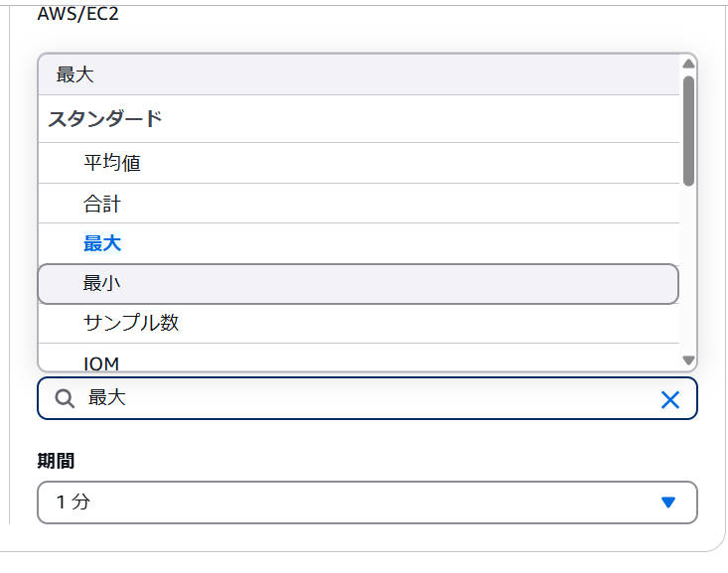The width and height of the screenshot is (728, 573).
Task: Click the scrollbar up arrow in the list
Action: pyautogui.click(x=688, y=64)
